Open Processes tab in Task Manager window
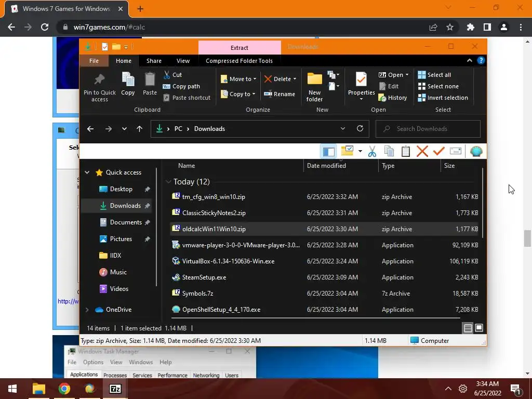The width and height of the screenshot is (532, 399). pyautogui.click(x=115, y=375)
